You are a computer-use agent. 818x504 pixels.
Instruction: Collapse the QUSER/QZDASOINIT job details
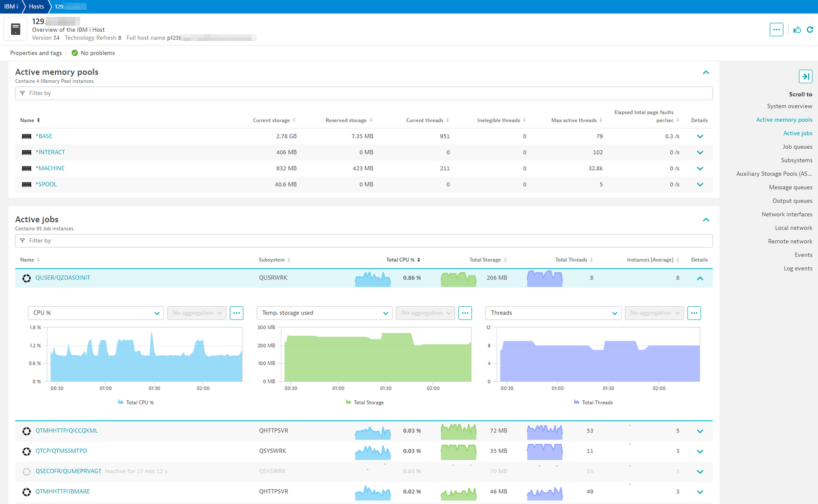point(700,278)
